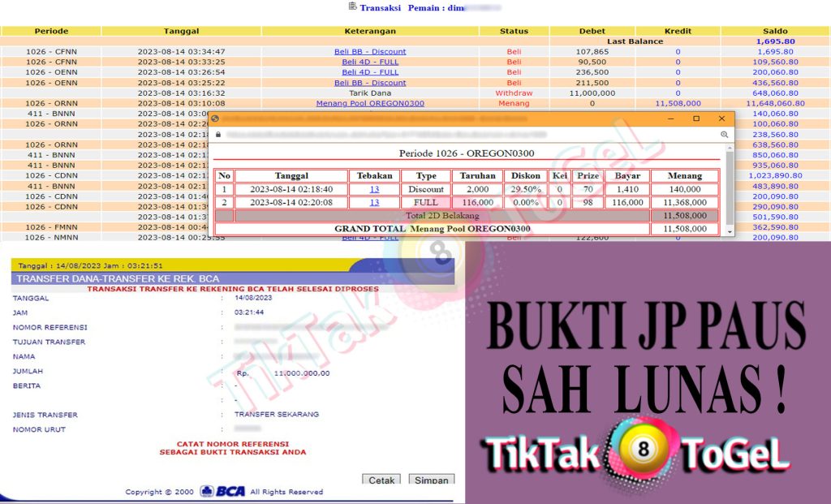Click the padlock icon in popup address bar
831x504 pixels.
(x=217, y=133)
